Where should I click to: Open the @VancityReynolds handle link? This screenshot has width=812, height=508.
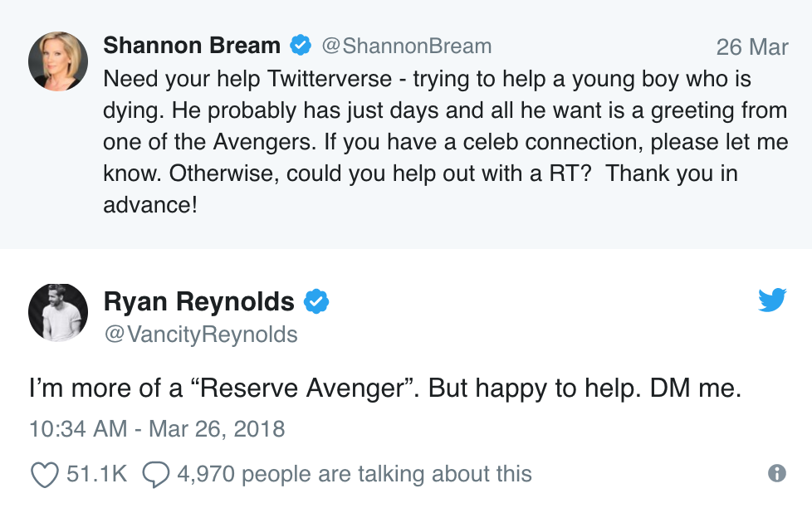point(200,334)
